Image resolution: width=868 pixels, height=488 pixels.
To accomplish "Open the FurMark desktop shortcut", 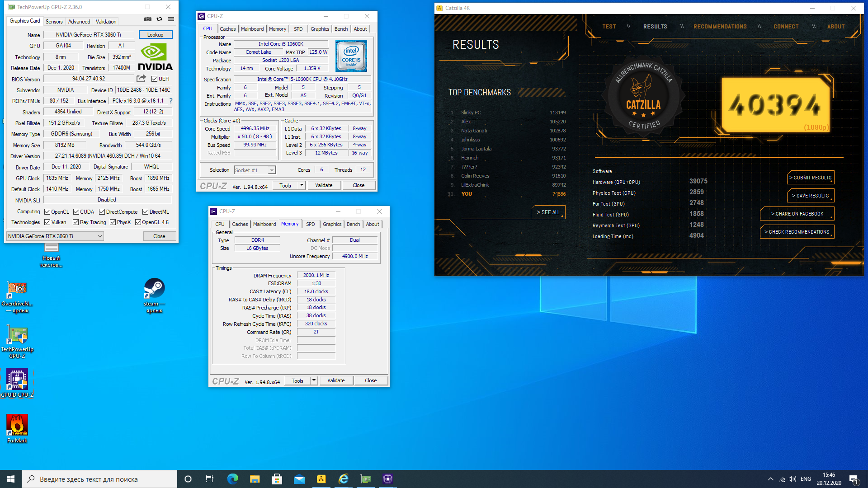I will point(17,429).
